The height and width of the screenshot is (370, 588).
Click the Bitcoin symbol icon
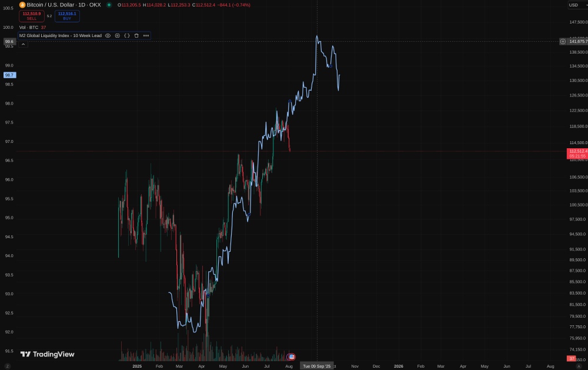click(x=22, y=5)
